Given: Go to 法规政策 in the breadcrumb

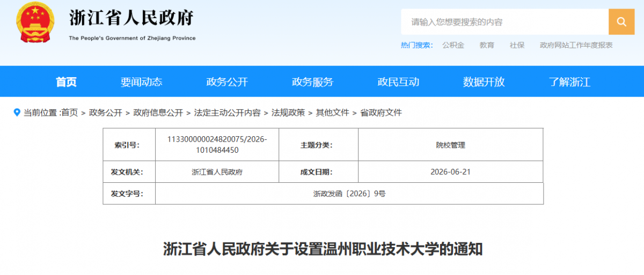Looking at the screenshot, I should coord(288,113).
